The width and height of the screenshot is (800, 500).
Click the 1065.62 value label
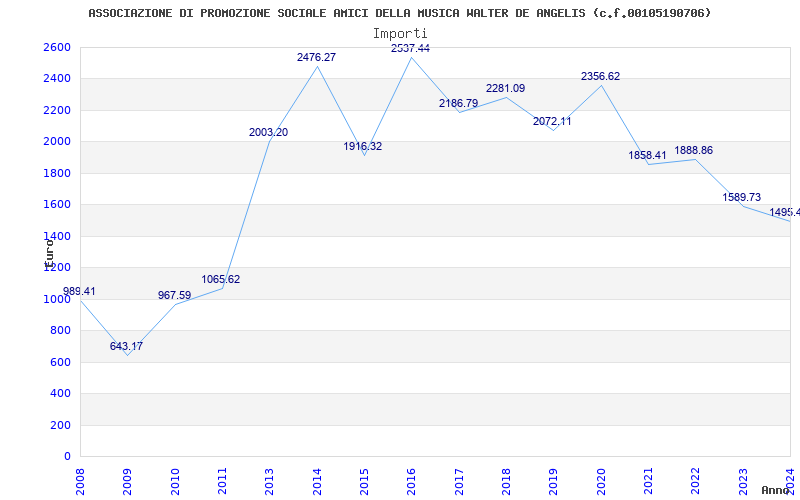coord(220,280)
